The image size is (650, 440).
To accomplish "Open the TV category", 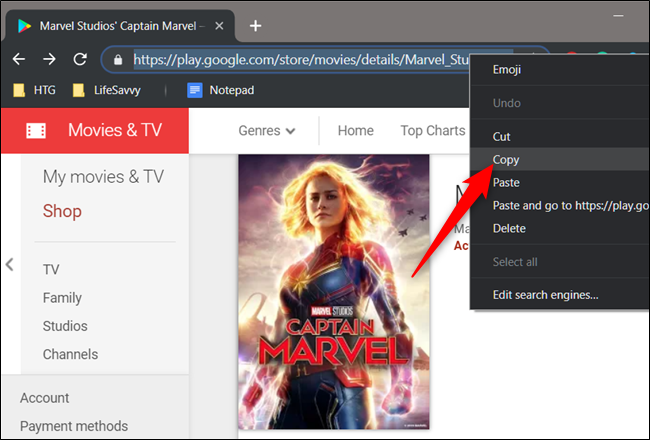I will tap(51, 270).
